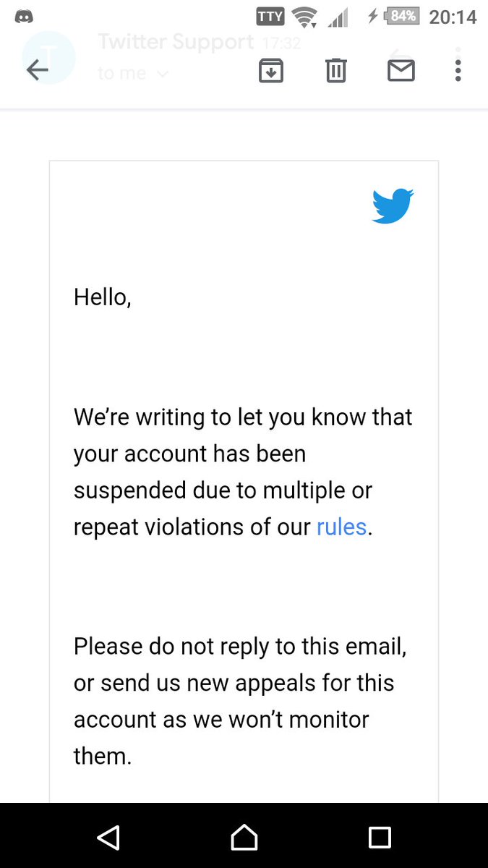This screenshot has width=488, height=868.
Task: Mark the email as unread
Action: [x=401, y=70]
